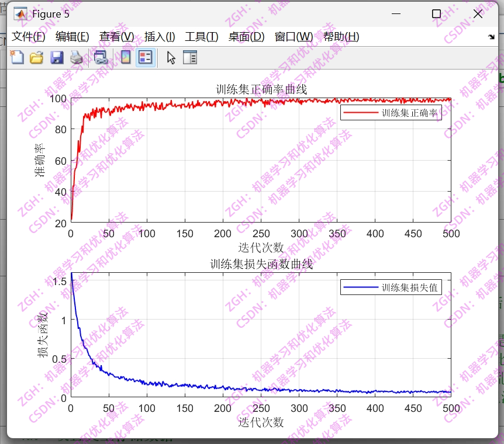This screenshot has width=504, height=444.
Task: Open the 插入 menu
Action: click(157, 36)
